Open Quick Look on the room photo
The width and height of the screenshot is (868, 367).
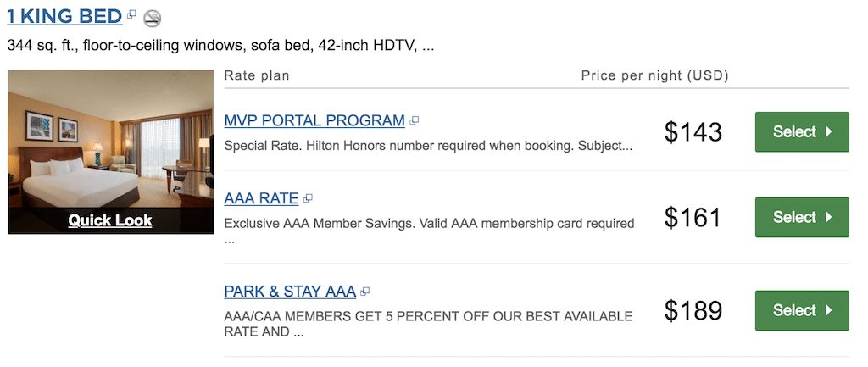(110, 220)
